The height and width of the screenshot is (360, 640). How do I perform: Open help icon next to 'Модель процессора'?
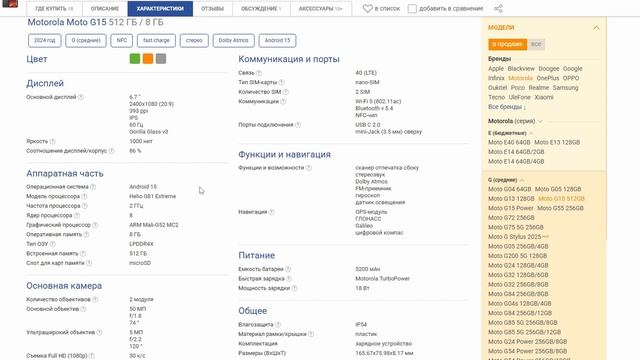coord(84,196)
